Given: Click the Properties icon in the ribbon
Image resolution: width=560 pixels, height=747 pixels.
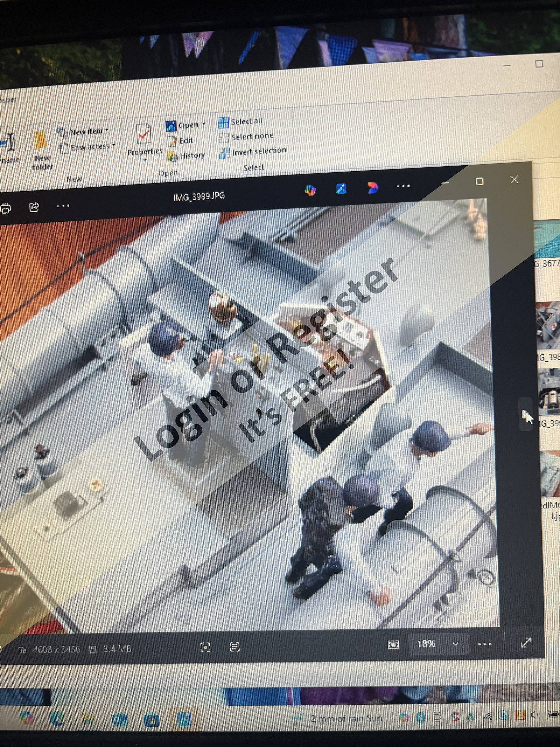Looking at the screenshot, I should (x=144, y=134).
